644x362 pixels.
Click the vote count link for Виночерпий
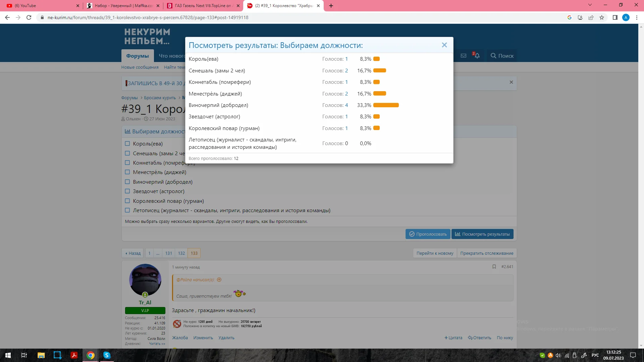pyautogui.click(x=346, y=105)
